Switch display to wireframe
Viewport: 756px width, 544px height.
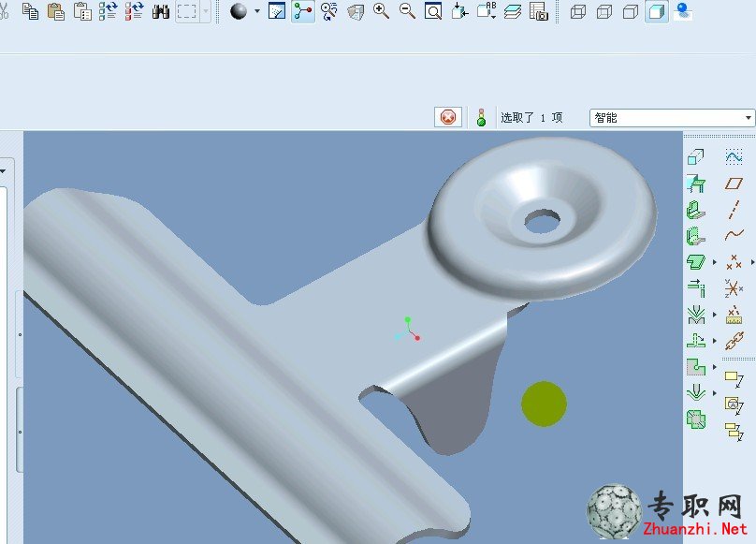tap(578, 11)
